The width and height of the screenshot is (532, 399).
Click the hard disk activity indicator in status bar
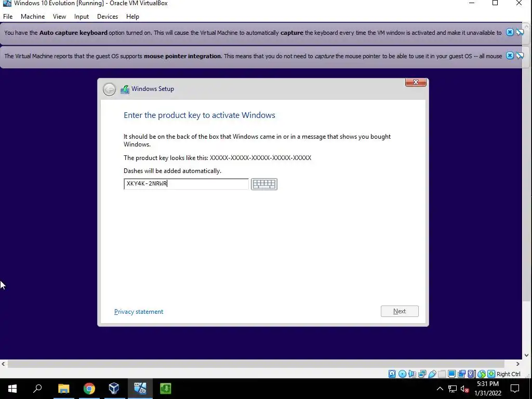(392, 374)
